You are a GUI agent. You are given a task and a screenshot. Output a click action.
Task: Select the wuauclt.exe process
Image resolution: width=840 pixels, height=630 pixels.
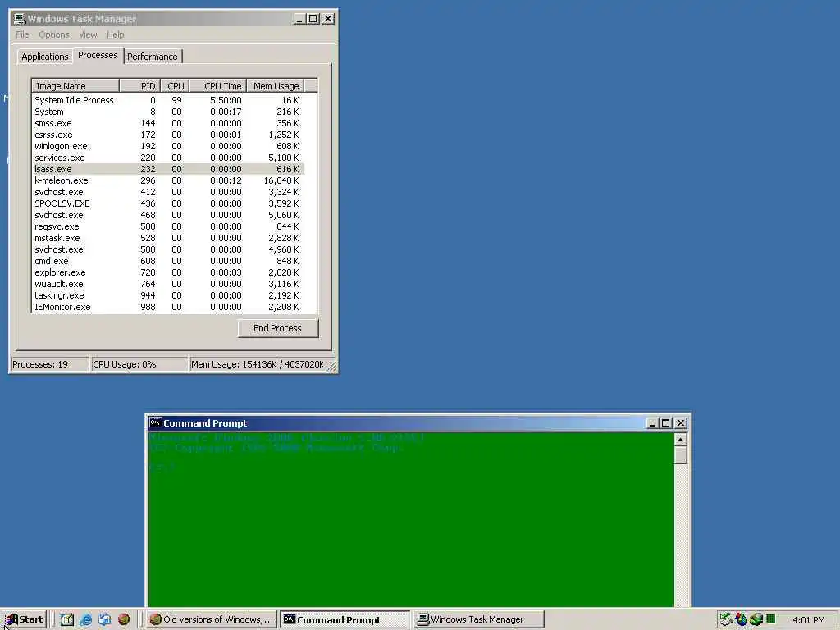pos(167,284)
